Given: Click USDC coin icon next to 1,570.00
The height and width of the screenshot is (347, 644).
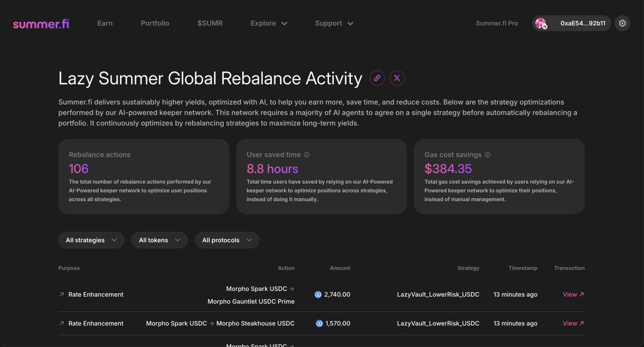Looking at the screenshot, I should [x=319, y=323].
